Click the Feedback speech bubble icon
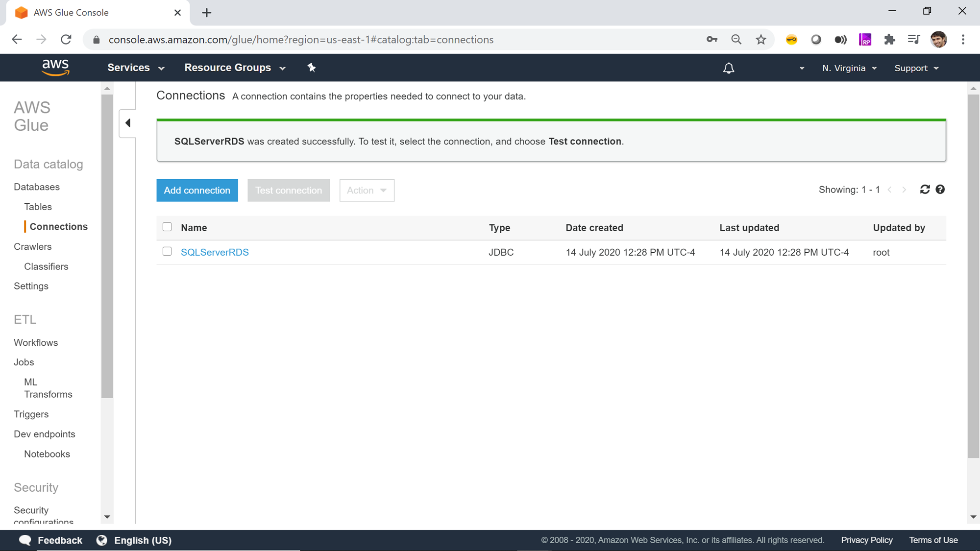Screen dimensions: 980x551 (25, 540)
